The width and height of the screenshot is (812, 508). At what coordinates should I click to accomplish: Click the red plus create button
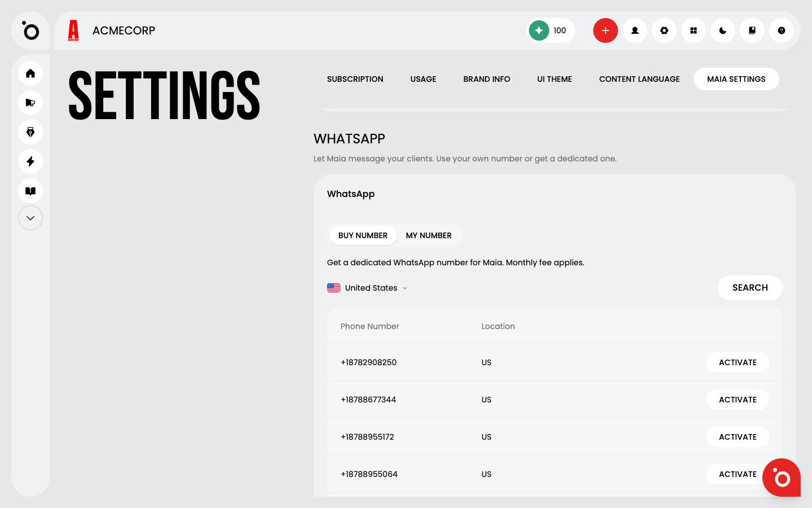coord(606,30)
